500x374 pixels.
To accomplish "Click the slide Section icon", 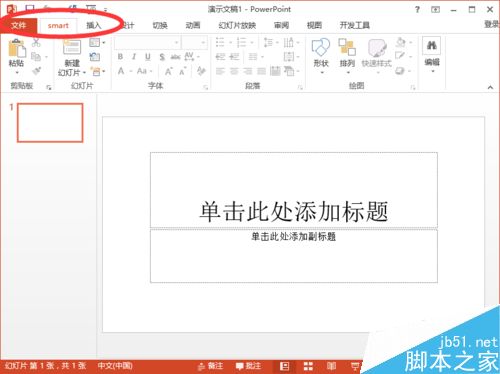I will coord(96,71).
